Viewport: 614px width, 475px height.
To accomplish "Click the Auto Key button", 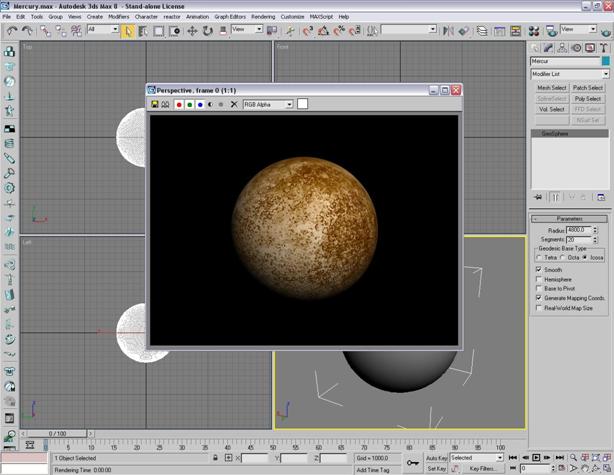I will coord(437,458).
